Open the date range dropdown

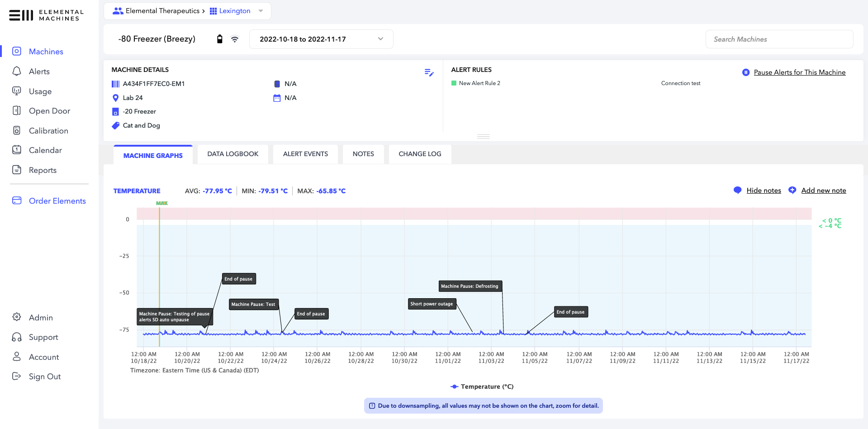[321, 39]
